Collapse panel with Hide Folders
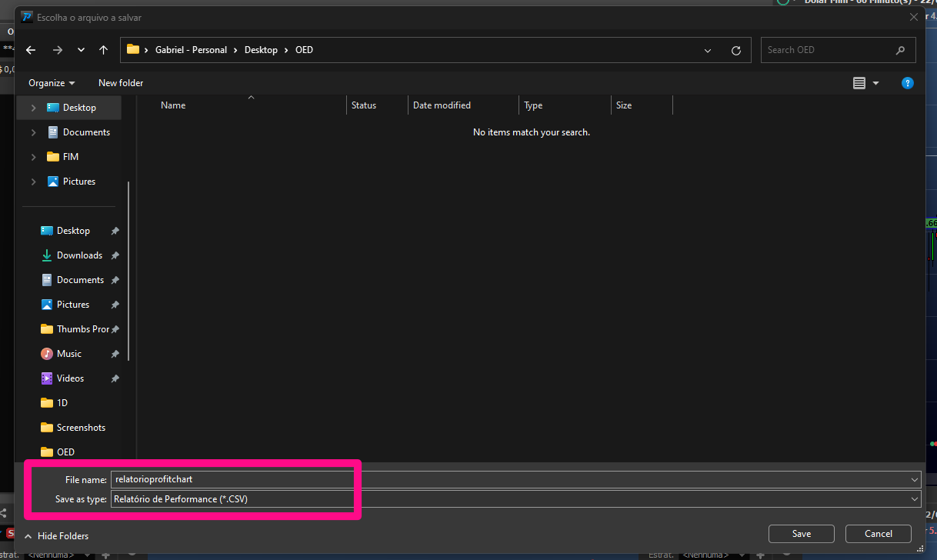The width and height of the screenshot is (937, 560). pos(56,536)
